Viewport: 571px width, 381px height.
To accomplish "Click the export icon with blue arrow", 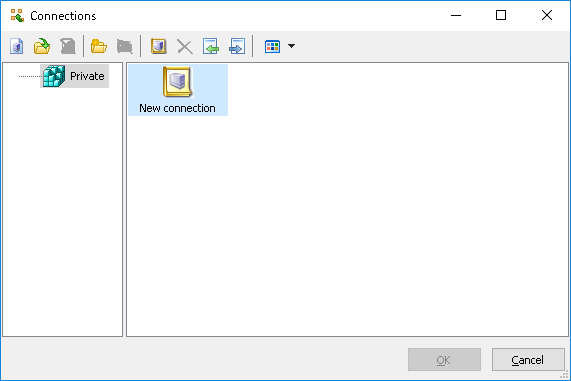I will click(x=237, y=46).
